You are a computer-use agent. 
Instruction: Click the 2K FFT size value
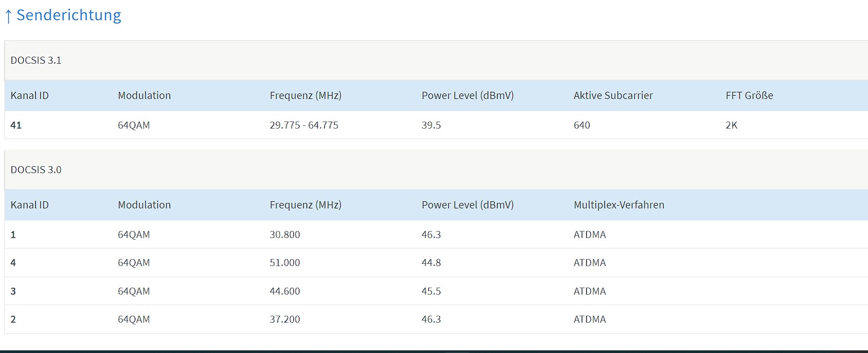731,125
